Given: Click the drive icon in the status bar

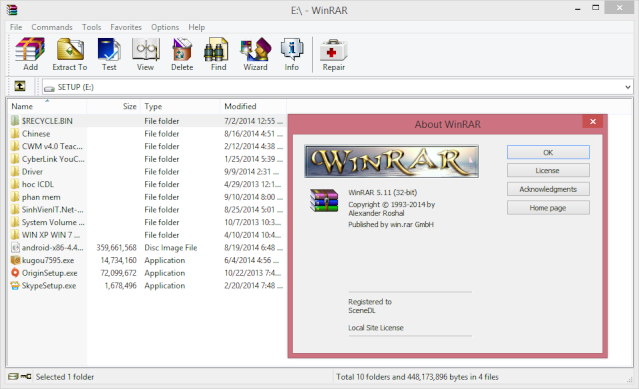Looking at the screenshot, I should [x=13, y=376].
